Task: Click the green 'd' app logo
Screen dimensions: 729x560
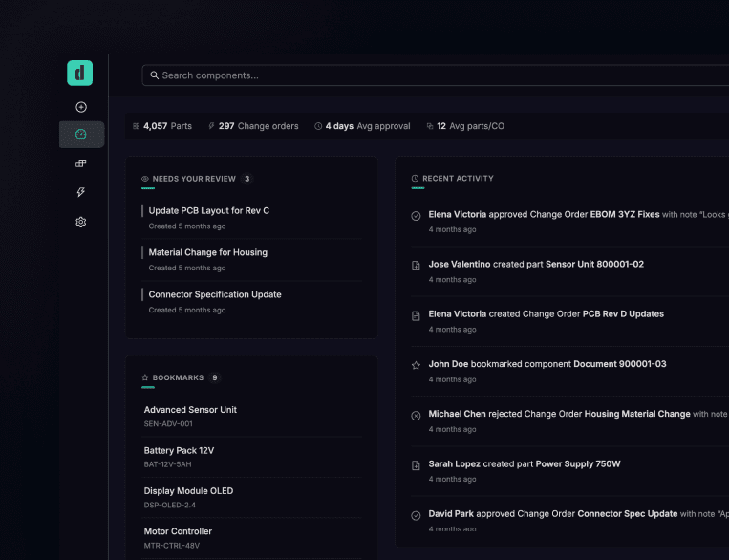Action: click(x=80, y=73)
